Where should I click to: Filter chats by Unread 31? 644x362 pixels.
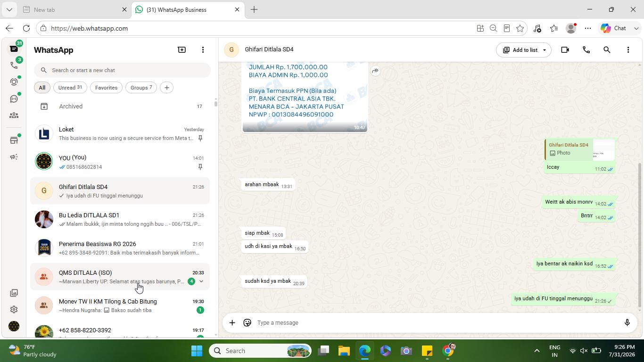(x=70, y=88)
